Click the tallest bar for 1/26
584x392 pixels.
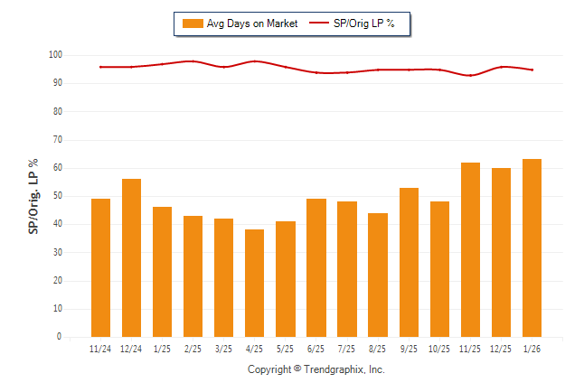[532, 247]
